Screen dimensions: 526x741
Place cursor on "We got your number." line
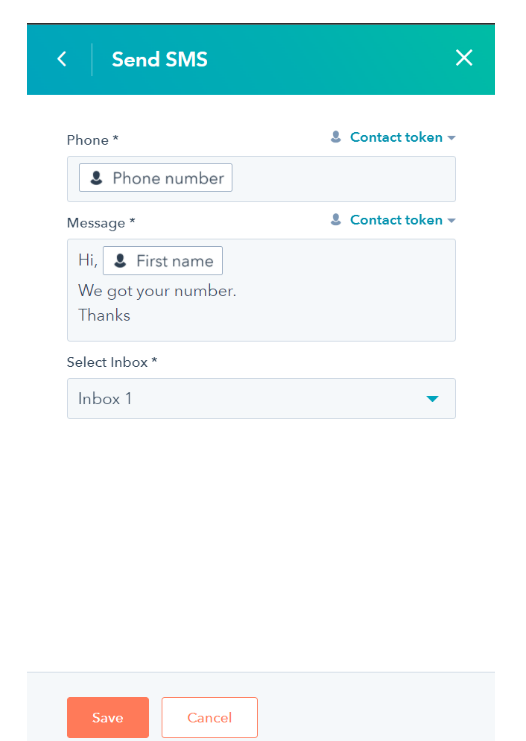tap(157, 291)
